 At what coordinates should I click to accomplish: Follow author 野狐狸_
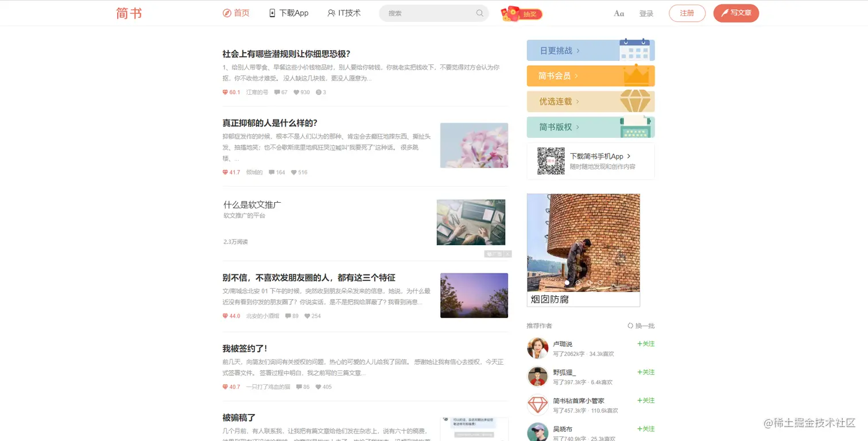[646, 372]
